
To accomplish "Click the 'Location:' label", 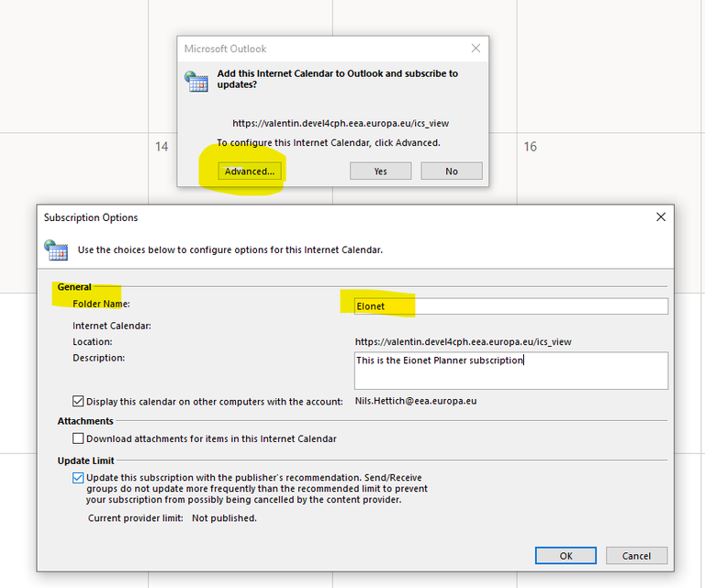I will (x=93, y=342).
